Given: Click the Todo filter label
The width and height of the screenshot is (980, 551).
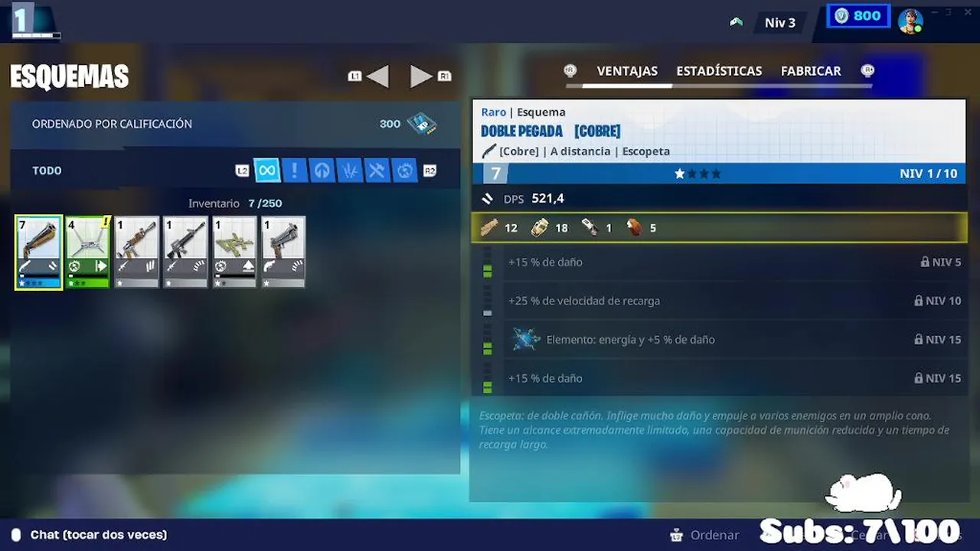Looking at the screenshot, I should [47, 171].
